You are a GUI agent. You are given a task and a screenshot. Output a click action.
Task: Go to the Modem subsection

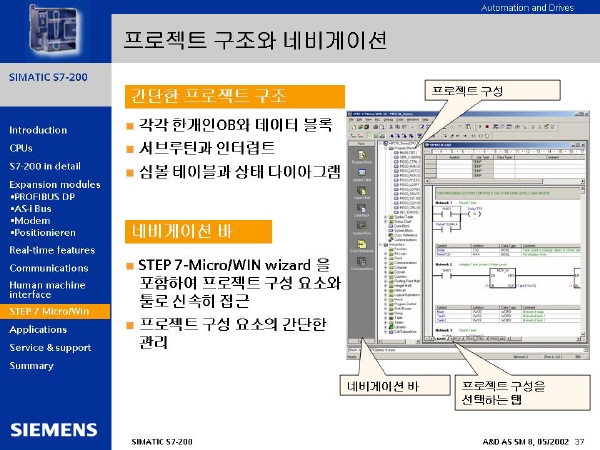(x=31, y=221)
